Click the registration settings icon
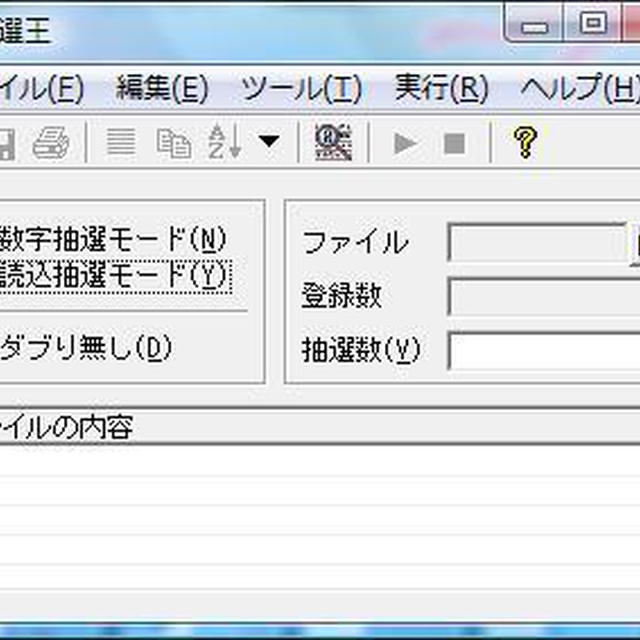Image resolution: width=640 pixels, height=640 pixels. tap(333, 141)
